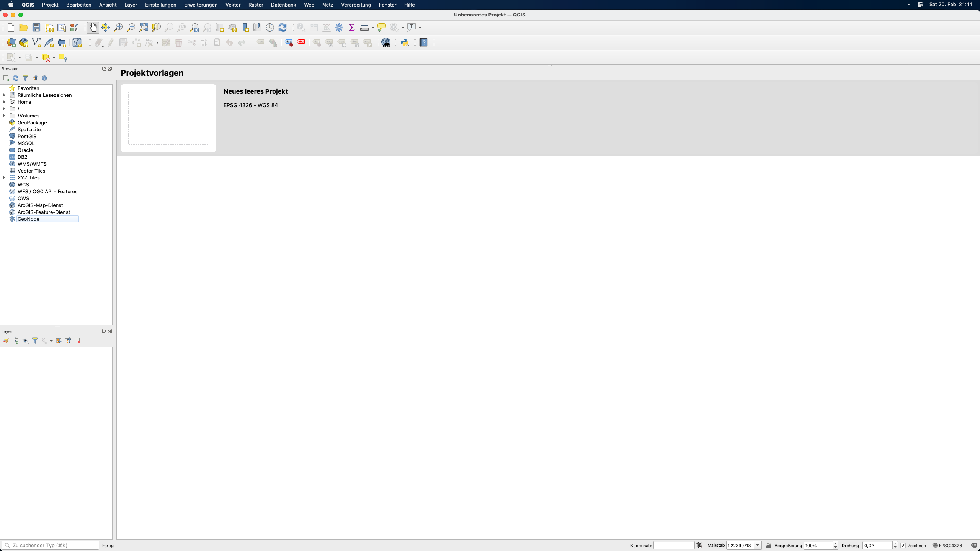Increase the Vergrößerung magnifier value
The height and width of the screenshot is (551, 980).
835,543
